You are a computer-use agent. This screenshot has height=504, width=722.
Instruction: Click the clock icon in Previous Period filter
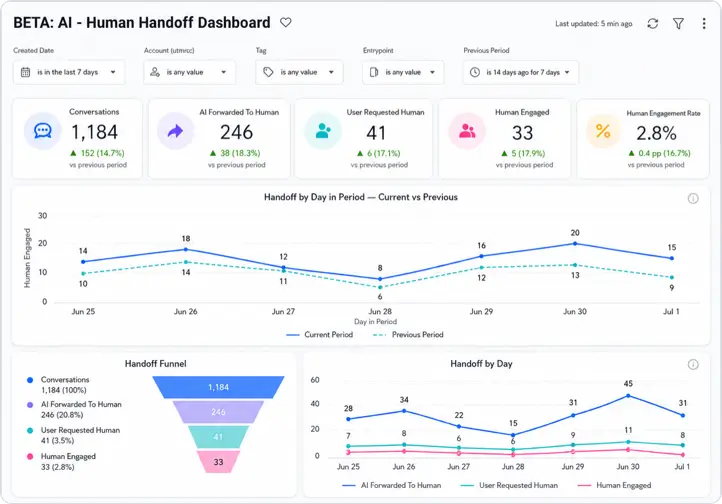click(475, 72)
